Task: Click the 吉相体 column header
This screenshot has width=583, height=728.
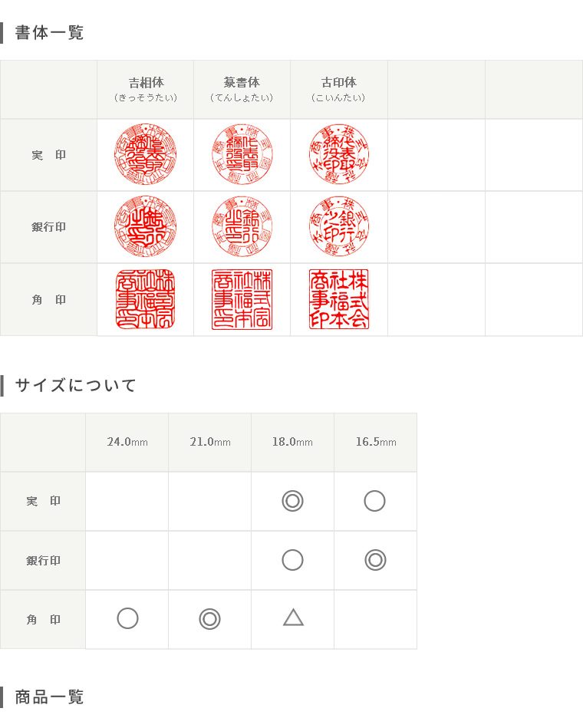Action: click(x=146, y=89)
